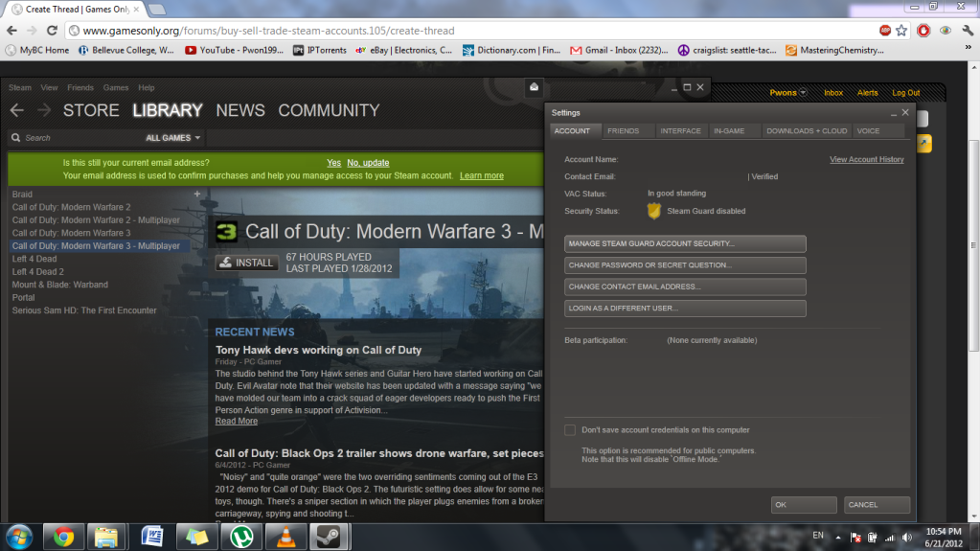Viewport: 980px width, 551px height.
Task: Select Left 4 Dead 2 in library list
Action: pyautogui.click(x=38, y=271)
